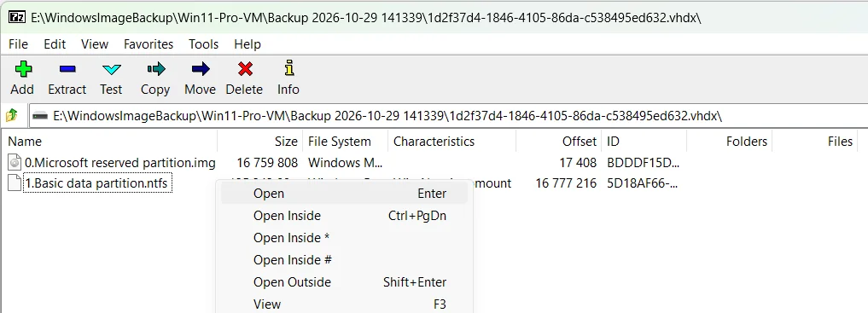The width and height of the screenshot is (868, 313).
Task: Sort by the Size column header
Action: [259, 142]
